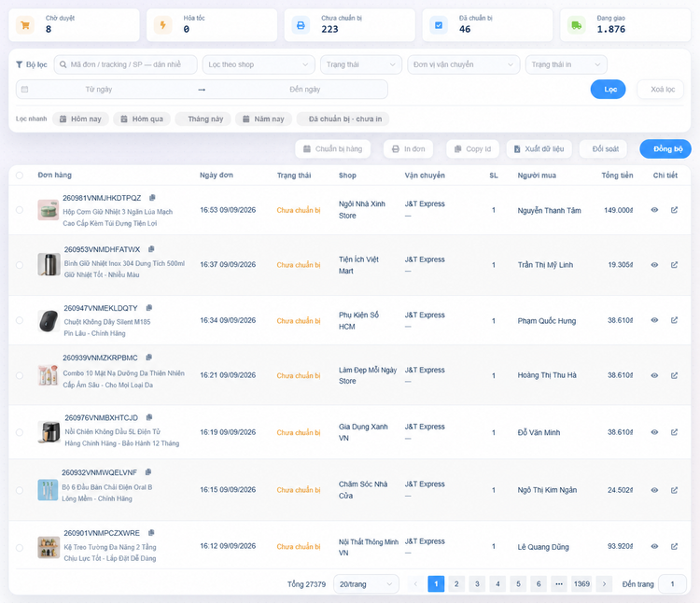This screenshot has width=700, height=603.
Task: Change the 20/trang page size dropdown
Action: tap(366, 583)
